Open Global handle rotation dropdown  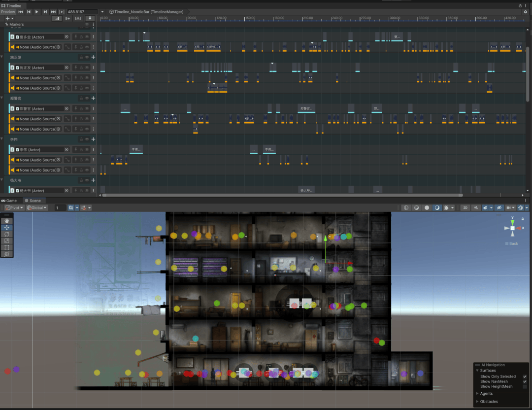pyautogui.click(x=36, y=208)
